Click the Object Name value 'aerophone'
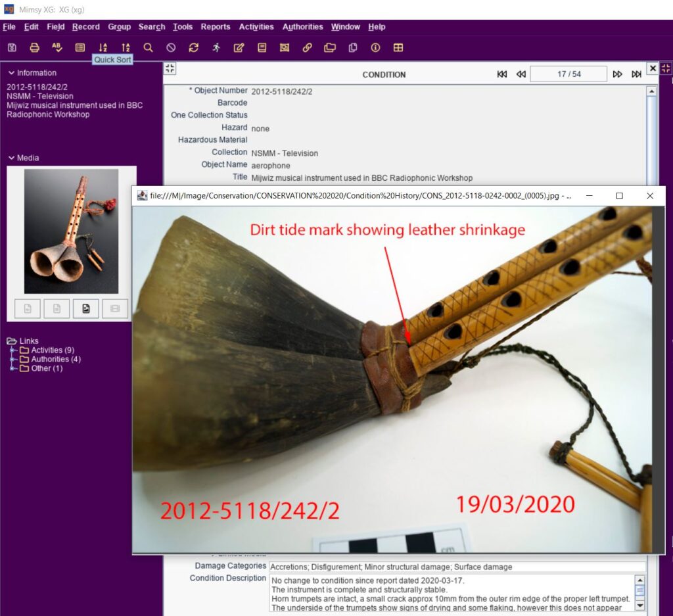 coord(271,166)
